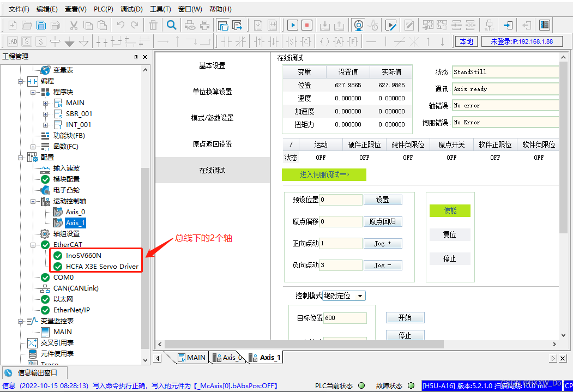
Task: Open the 控制模式 dropdown showing 绝对定位
Action: coord(344,295)
